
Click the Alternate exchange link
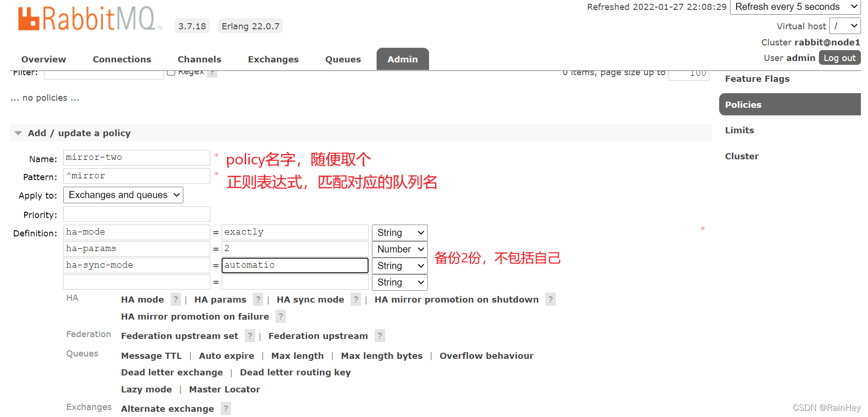tap(167, 408)
